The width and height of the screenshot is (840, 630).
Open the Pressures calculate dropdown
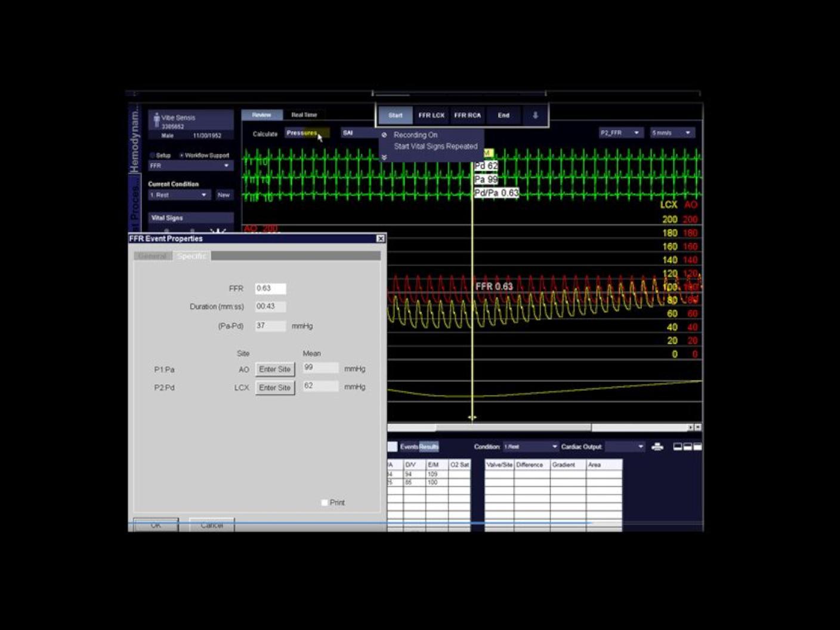point(307,133)
